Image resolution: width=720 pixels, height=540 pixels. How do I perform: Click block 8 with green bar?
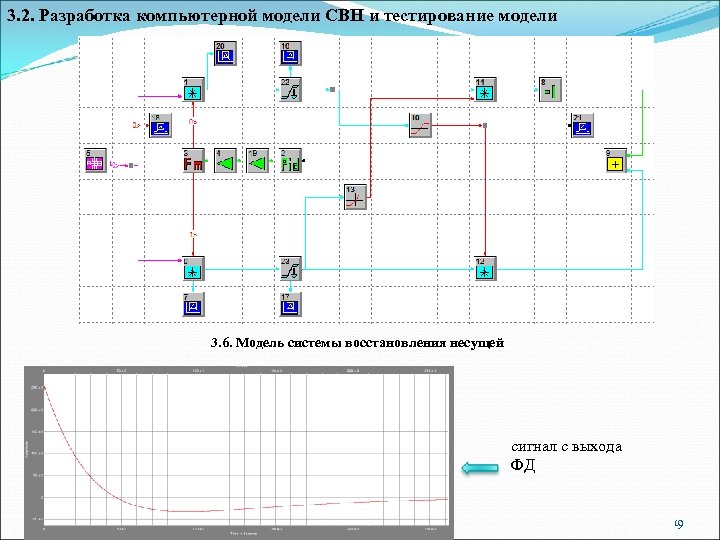[x=550, y=90]
